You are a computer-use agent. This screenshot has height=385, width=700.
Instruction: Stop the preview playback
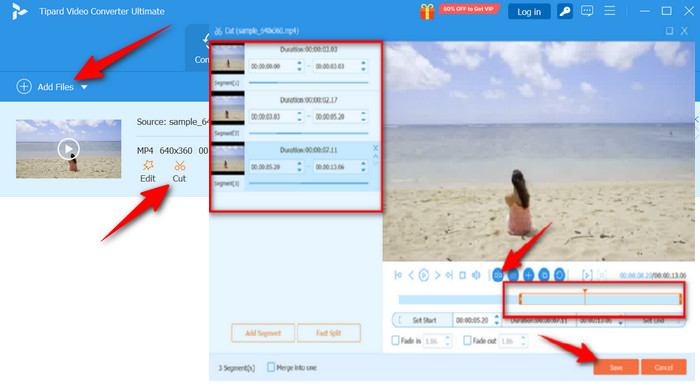click(462, 275)
